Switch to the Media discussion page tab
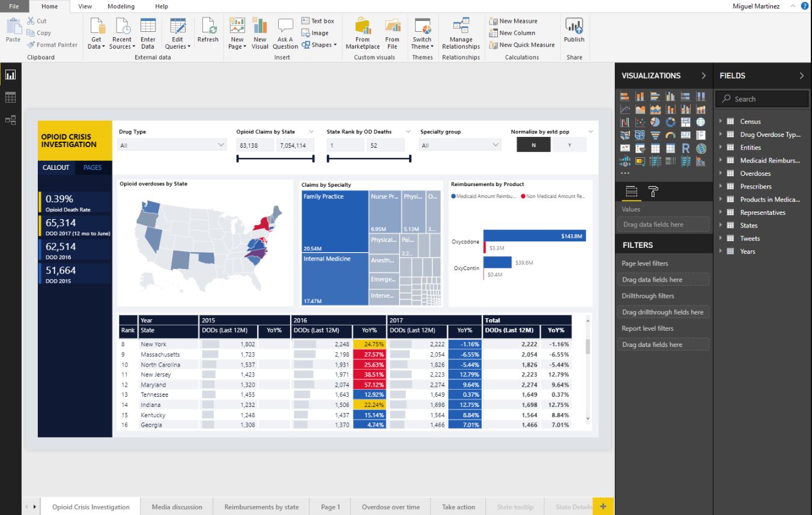 pos(177,507)
